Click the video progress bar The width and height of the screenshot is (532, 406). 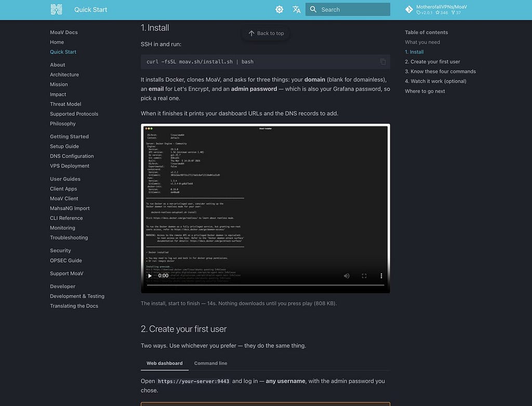click(x=265, y=285)
